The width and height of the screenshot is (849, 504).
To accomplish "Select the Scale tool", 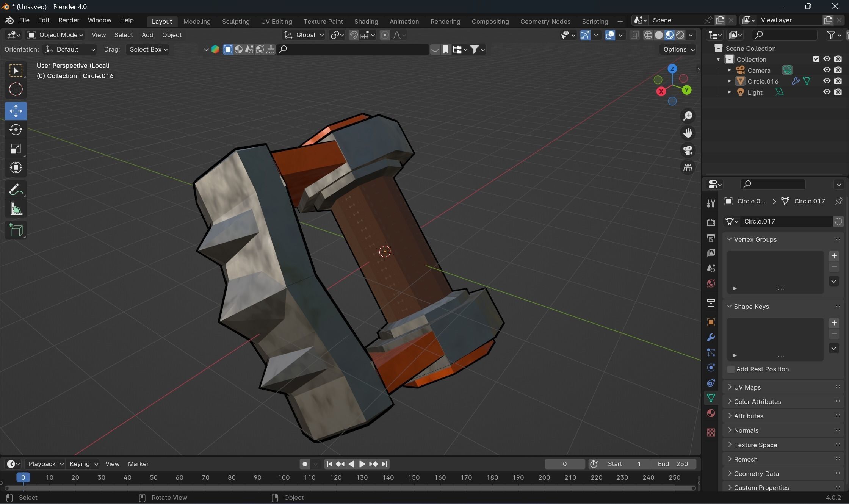I will tap(16, 149).
